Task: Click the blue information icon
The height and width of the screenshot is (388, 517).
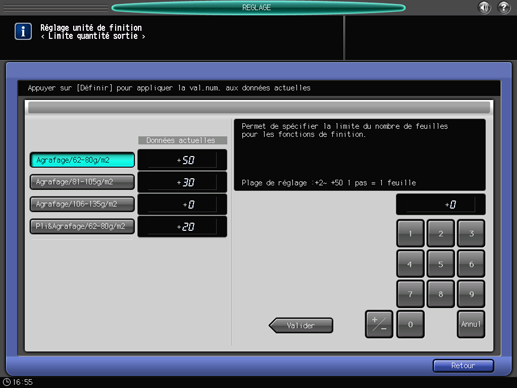Action: [23, 31]
